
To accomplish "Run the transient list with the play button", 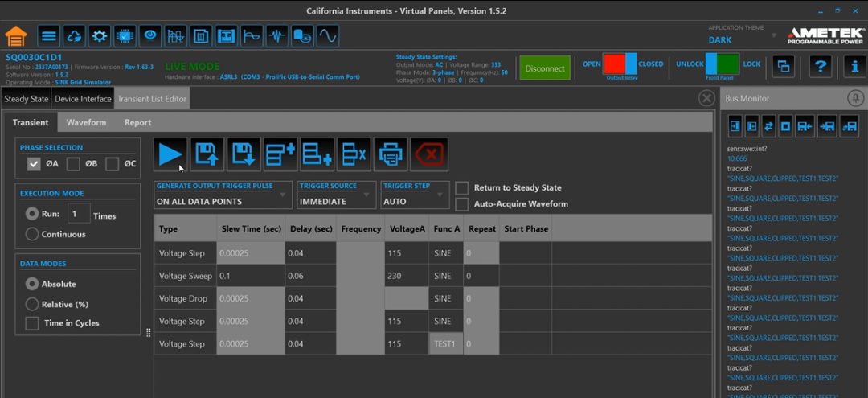I will pyautogui.click(x=170, y=154).
